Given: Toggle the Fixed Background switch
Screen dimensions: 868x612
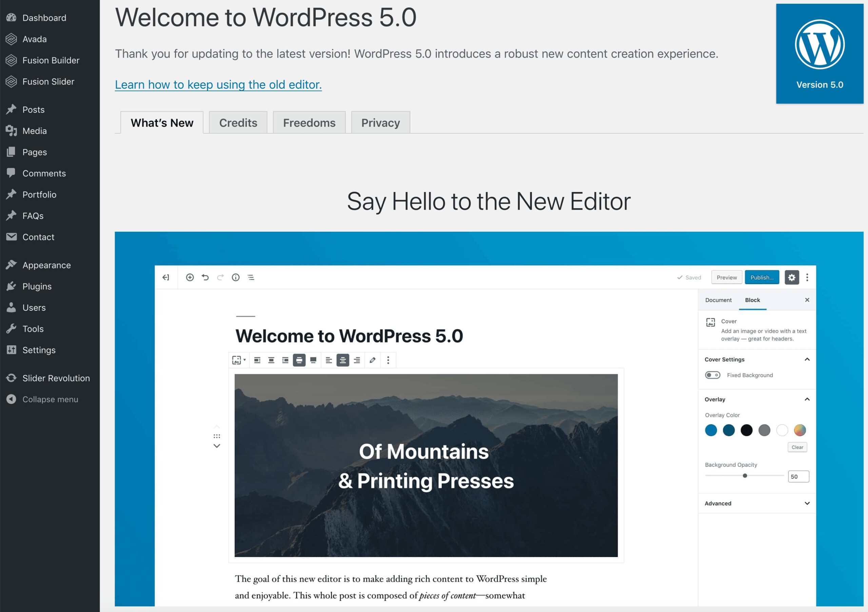Looking at the screenshot, I should click(713, 375).
